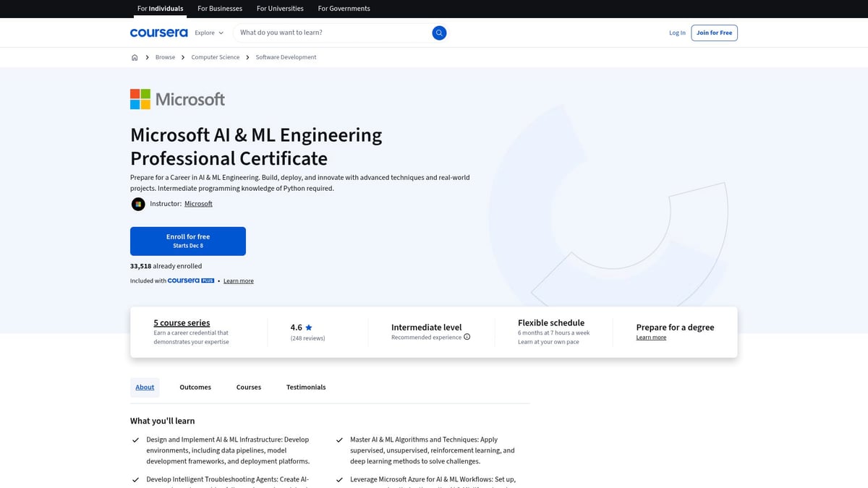The width and height of the screenshot is (868, 488).
Task: Open the Explore dropdown menu
Action: (209, 33)
